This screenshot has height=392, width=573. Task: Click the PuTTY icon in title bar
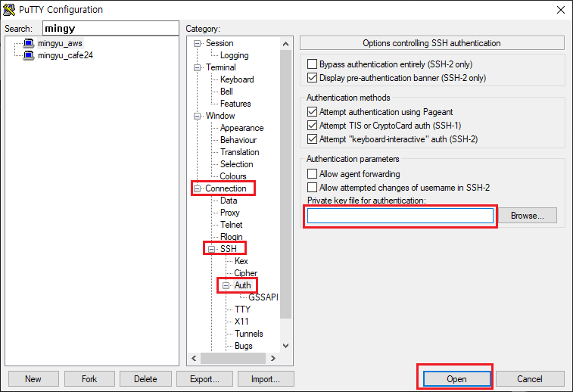pyautogui.click(x=9, y=10)
